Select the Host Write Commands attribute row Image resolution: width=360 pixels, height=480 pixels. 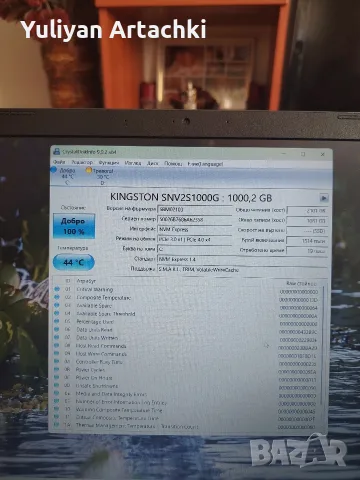tap(186, 354)
